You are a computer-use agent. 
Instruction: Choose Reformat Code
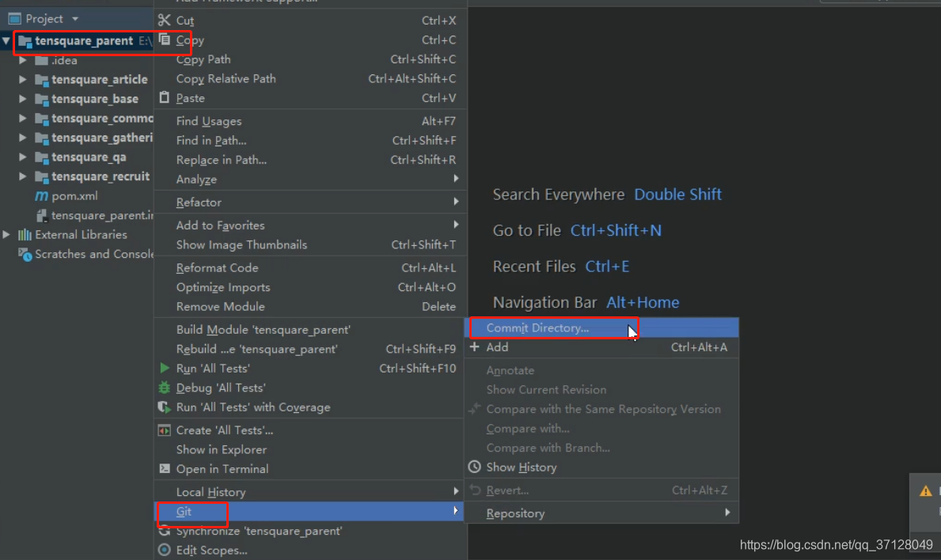point(309,267)
